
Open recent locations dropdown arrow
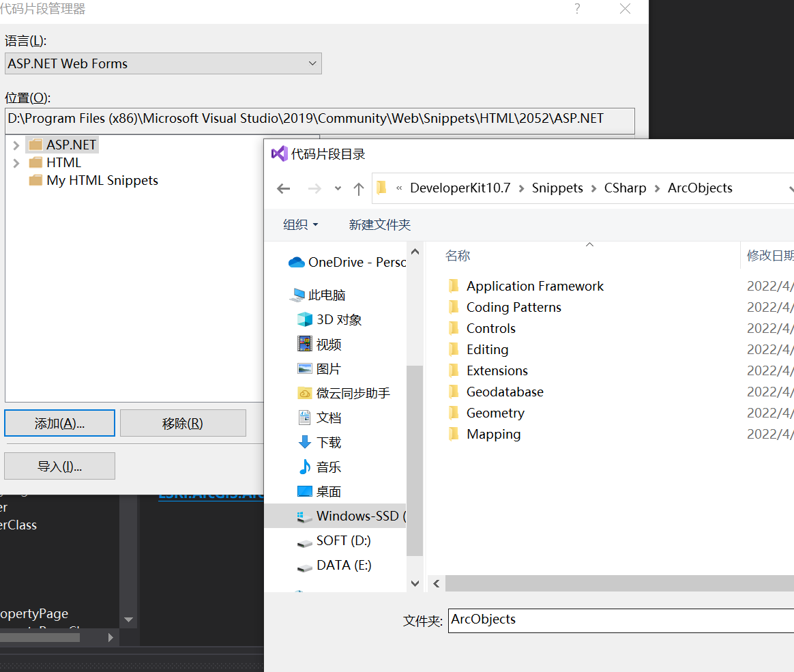point(338,189)
